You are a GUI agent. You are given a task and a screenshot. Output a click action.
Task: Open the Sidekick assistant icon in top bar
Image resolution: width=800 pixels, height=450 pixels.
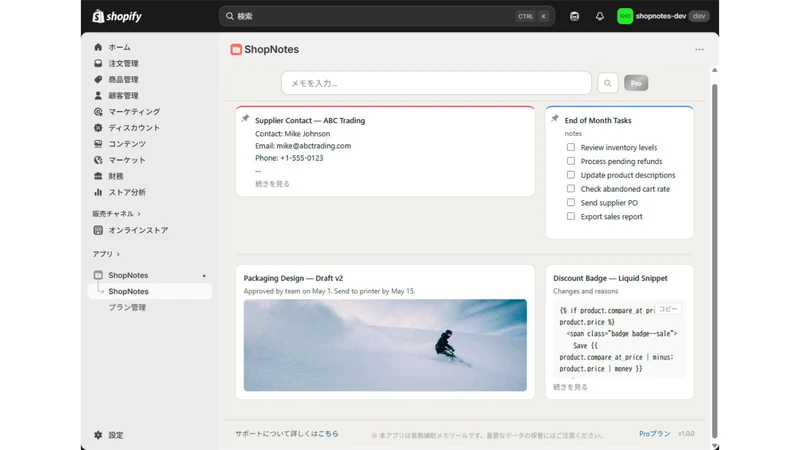(x=574, y=16)
